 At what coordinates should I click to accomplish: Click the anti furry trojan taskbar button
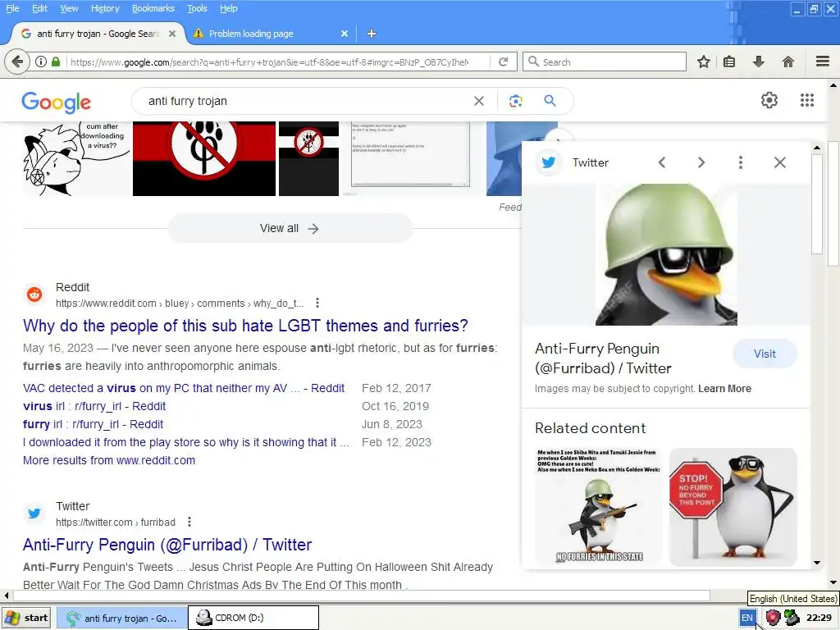[121, 618]
